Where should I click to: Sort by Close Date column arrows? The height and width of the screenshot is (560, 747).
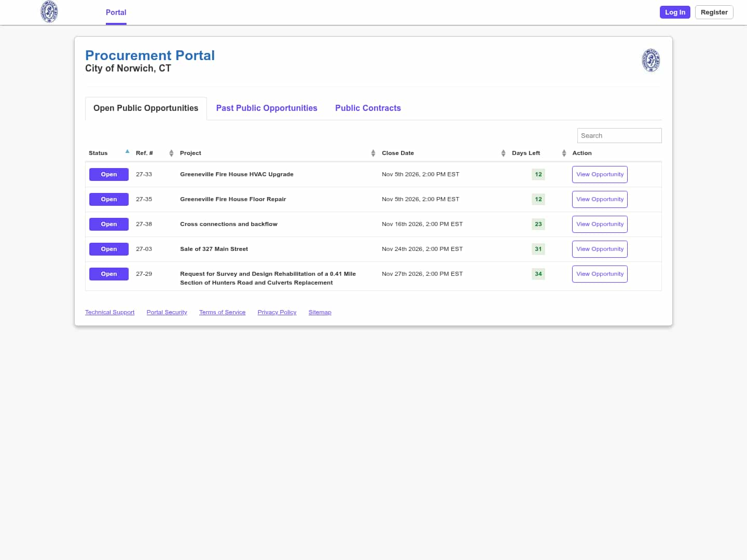pos(503,153)
